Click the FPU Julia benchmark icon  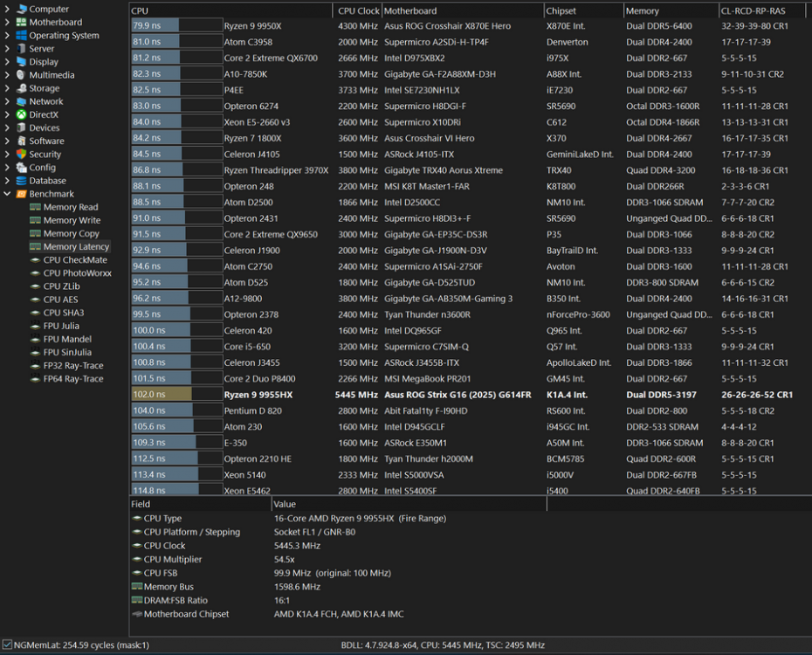point(36,327)
